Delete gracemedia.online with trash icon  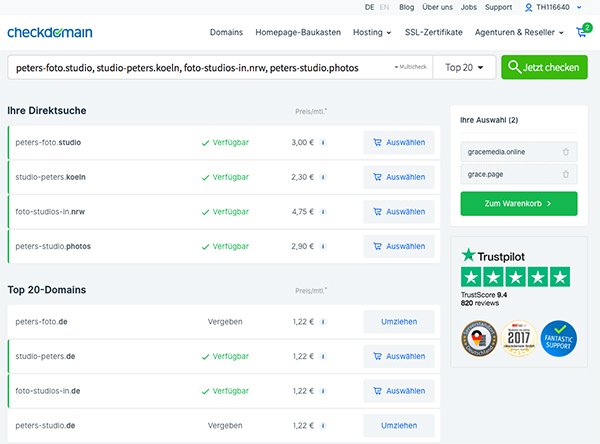(566, 152)
